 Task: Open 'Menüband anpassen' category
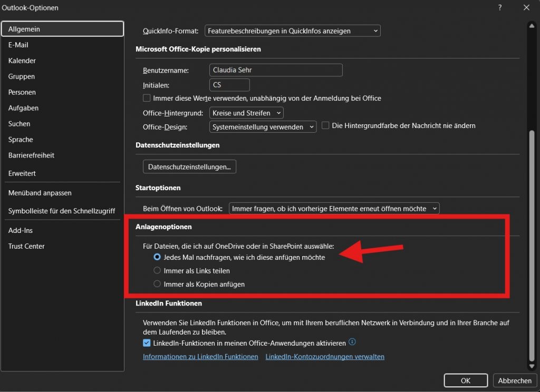pyautogui.click(x=40, y=193)
